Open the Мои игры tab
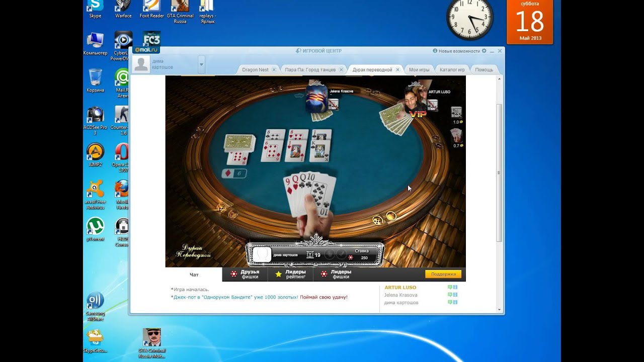 point(419,69)
